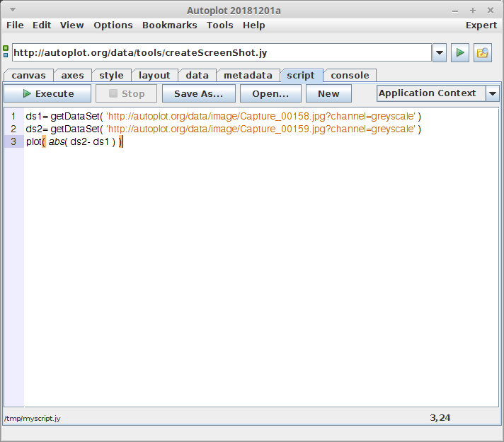This screenshot has height=442, width=504.
Task: Go to the axes tab
Action: tap(72, 76)
